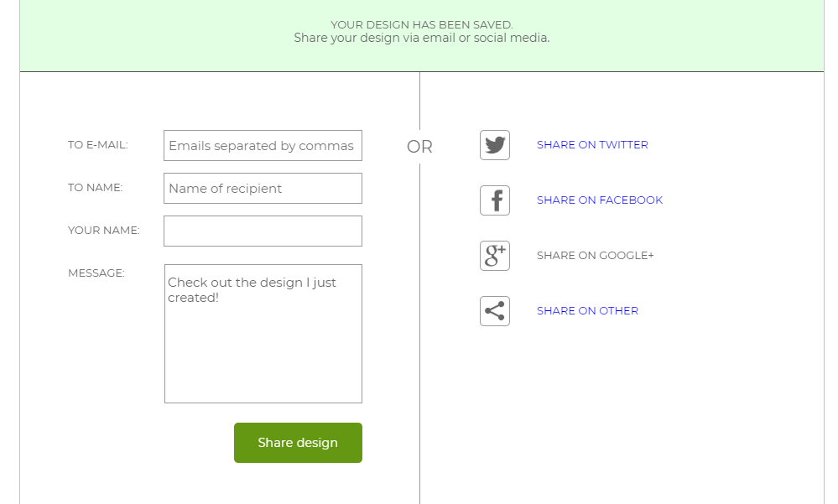Viewport: 838px width, 504px height.
Task: Click the 'Share your design via email' subtitle
Action: [422, 38]
